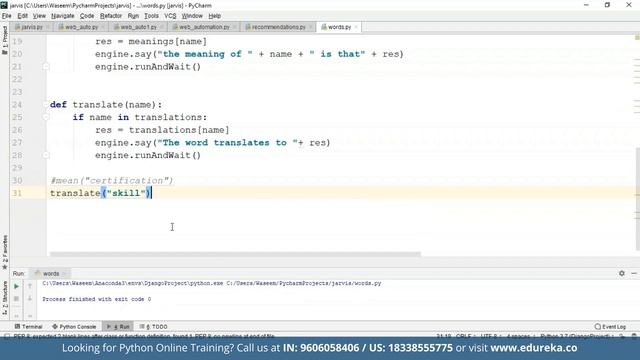Collapse the fold marker at line 21
The width and height of the screenshot is (640, 360).
(46, 67)
